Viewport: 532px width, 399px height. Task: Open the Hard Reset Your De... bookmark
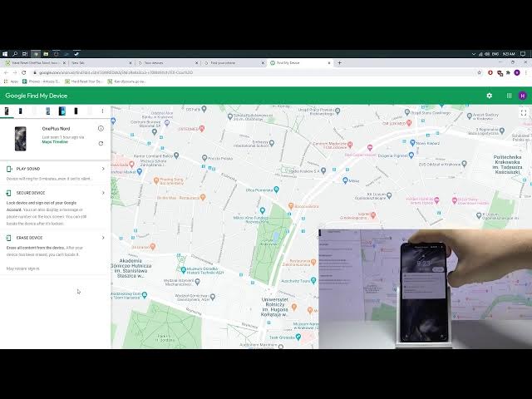[x=83, y=81]
